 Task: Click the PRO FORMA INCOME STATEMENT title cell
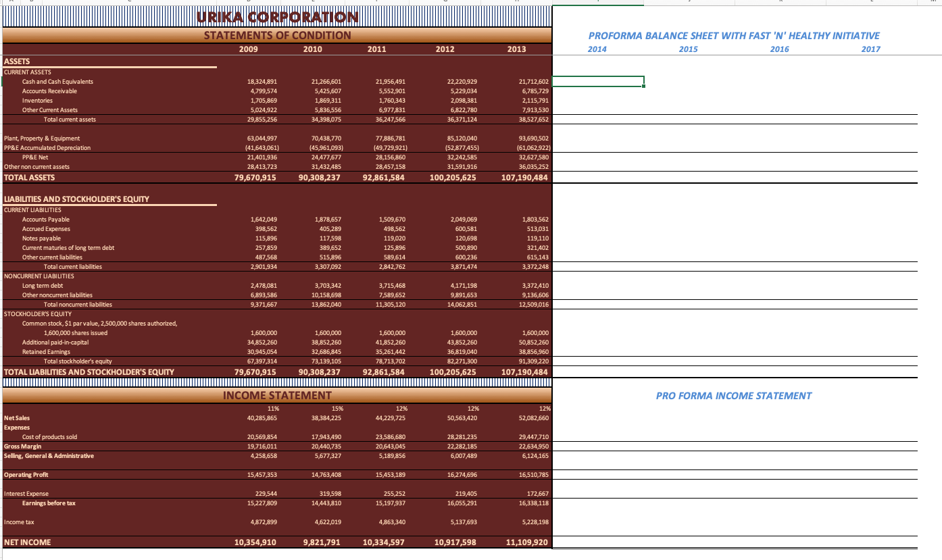(x=733, y=395)
